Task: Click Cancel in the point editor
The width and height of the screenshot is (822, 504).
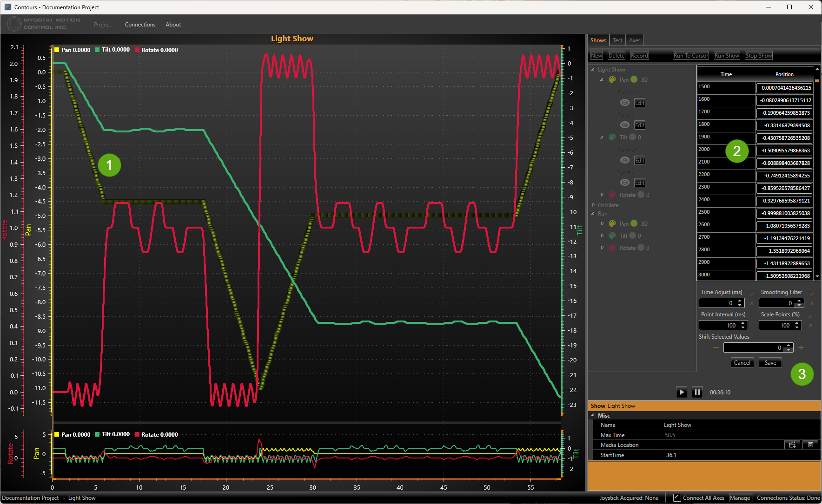Action: point(742,363)
